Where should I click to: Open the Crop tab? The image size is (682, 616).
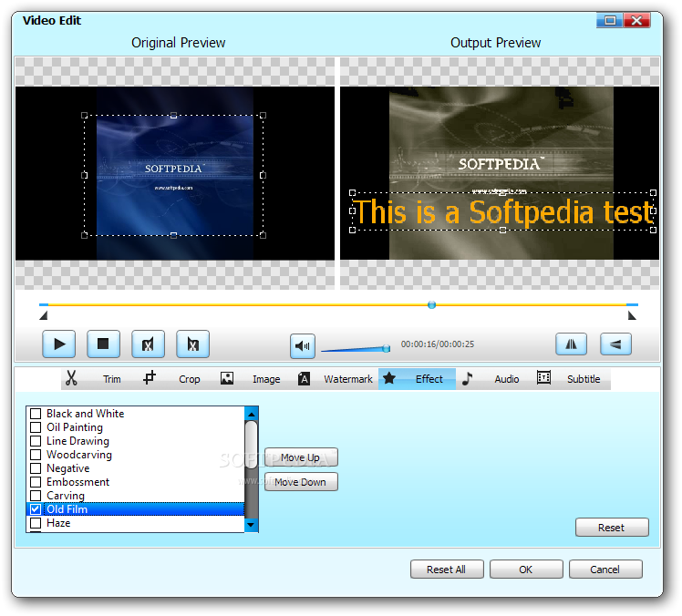click(x=190, y=379)
